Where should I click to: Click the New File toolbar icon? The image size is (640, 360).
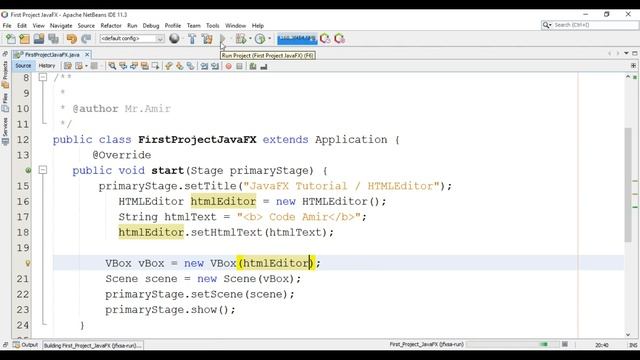[11, 39]
